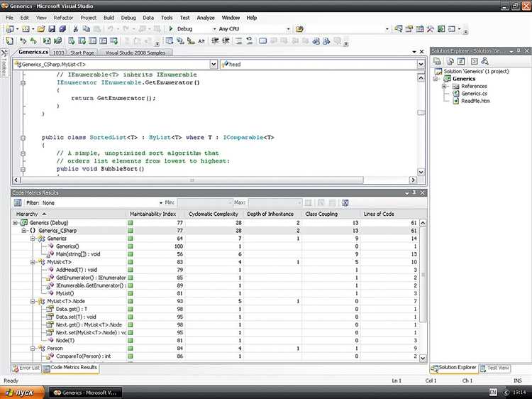This screenshot has width=532, height=399.
Task: Increase line indent icon in text toolbar
Action: [x=226, y=41]
